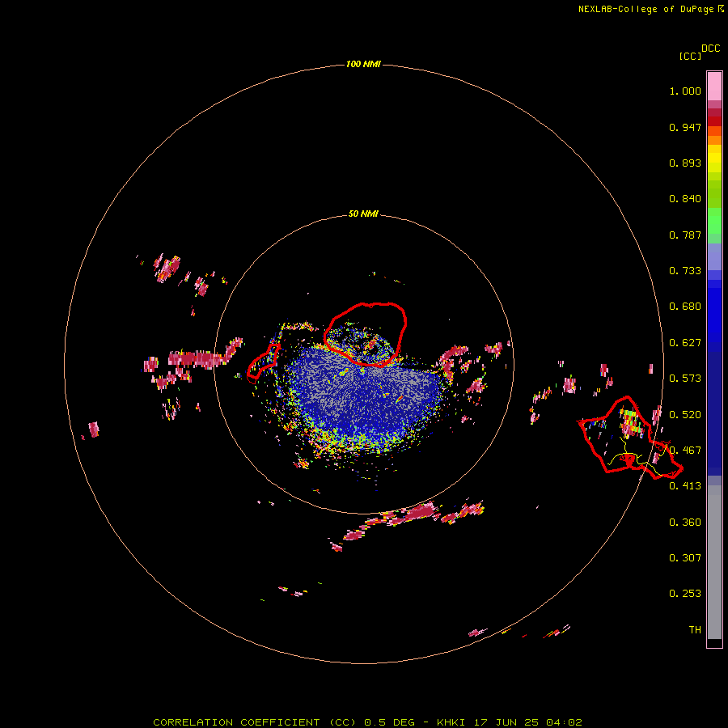Click the [CC] legend unit label
Viewport: 728px width, 728px height.
(691, 56)
